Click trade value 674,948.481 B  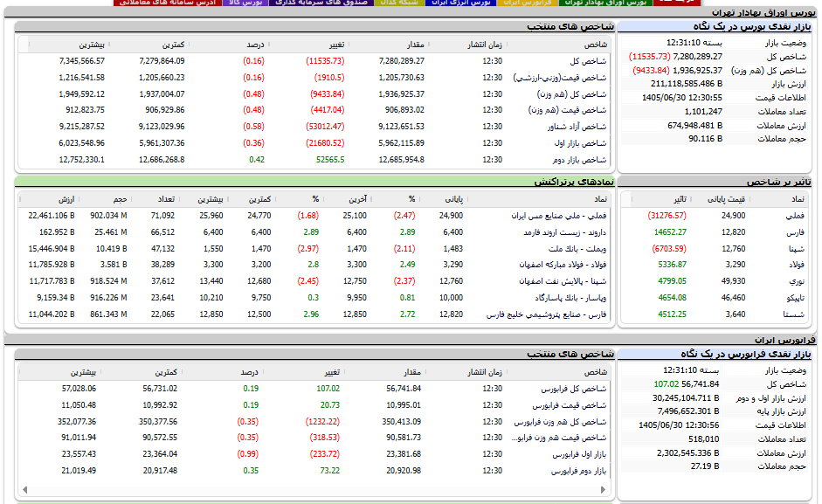pyautogui.click(x=694, y=126)
